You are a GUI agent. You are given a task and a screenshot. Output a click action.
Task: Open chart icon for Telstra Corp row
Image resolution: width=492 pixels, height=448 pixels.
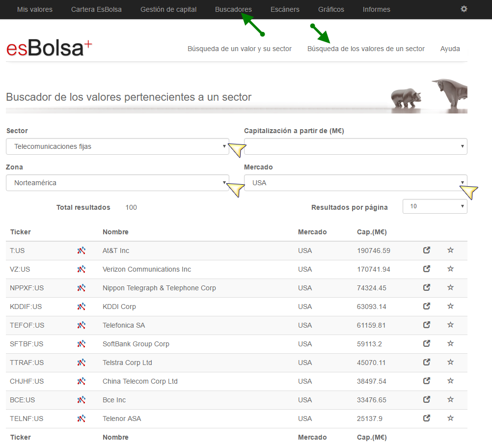82,363
